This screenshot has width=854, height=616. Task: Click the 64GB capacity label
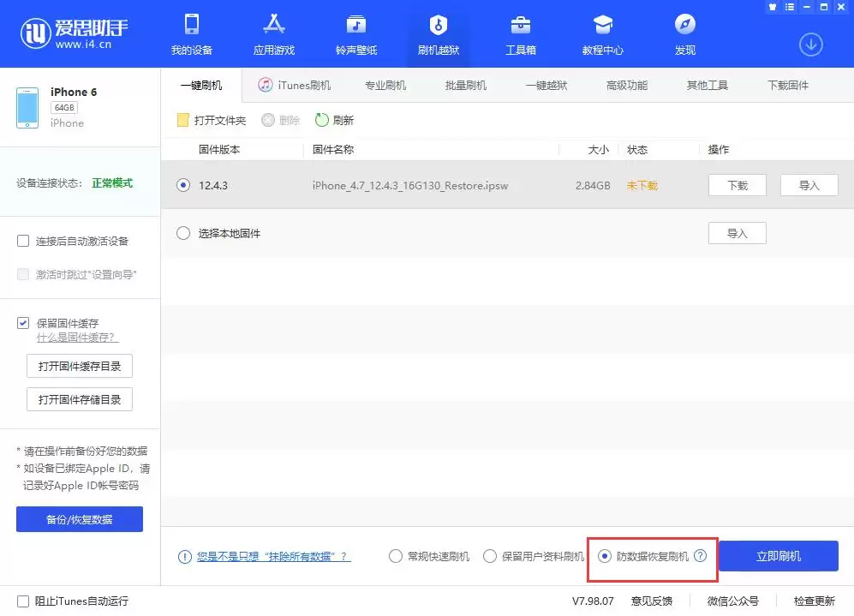tap(64, 107)
